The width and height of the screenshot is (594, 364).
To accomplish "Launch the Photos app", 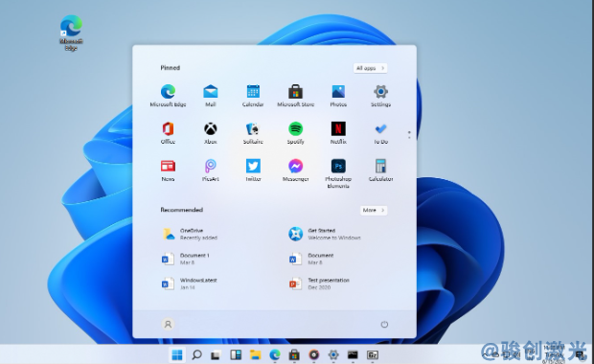I will point(338,96).
